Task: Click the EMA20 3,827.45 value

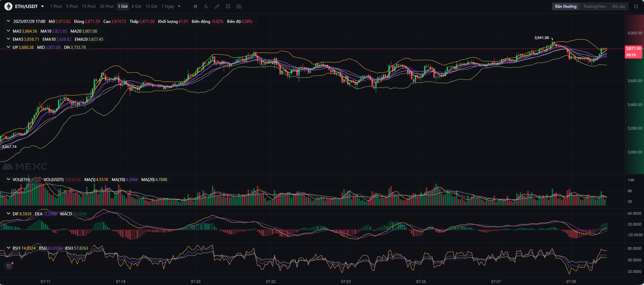Action: tap(89, 39)
